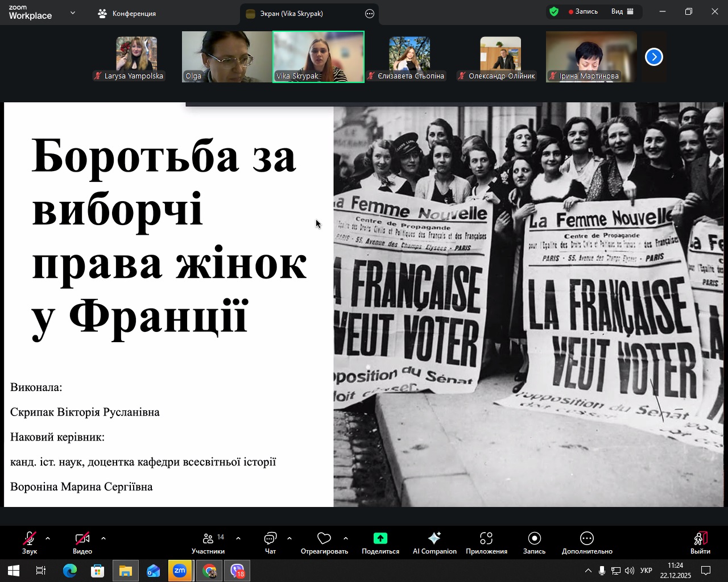Start recording with the Запись toolbar button
The image size is (728, 582).
coord(534,543)
